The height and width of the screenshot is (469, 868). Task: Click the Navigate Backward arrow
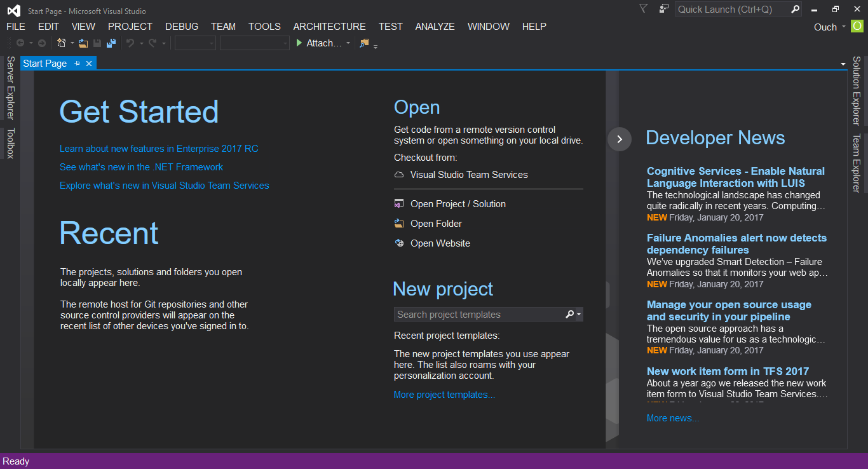tap(20, 43)
